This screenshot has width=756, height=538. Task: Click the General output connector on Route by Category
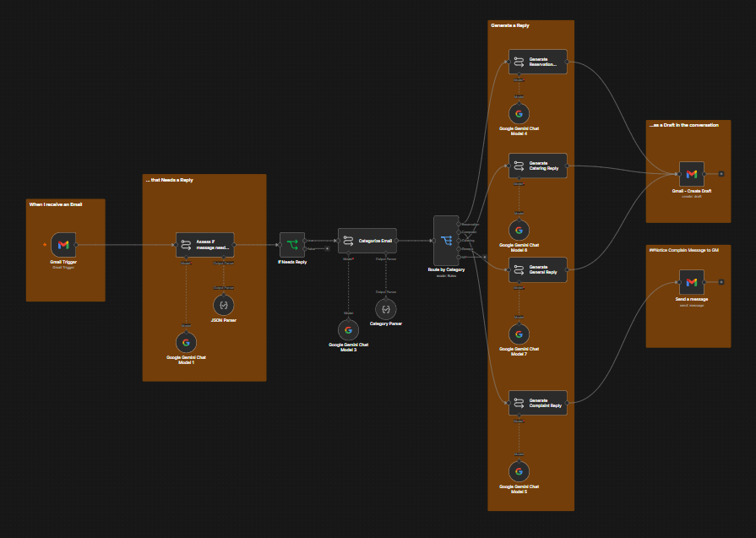click(459, 249)
